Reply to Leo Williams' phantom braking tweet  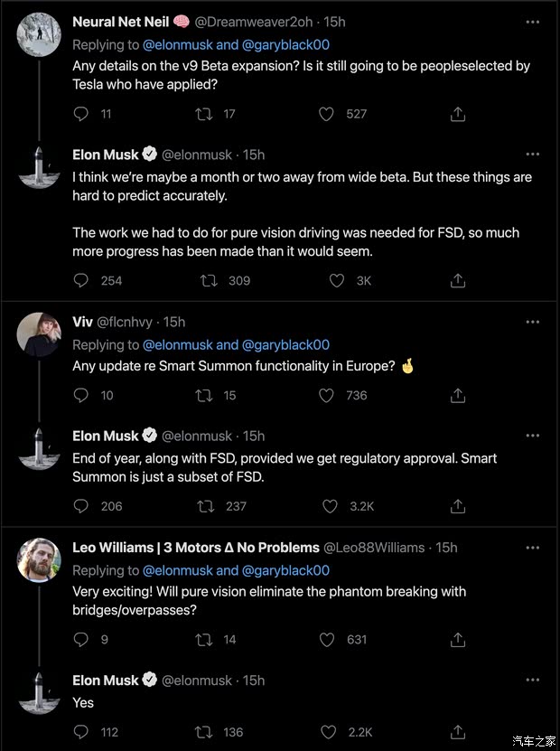click(80, 640)
